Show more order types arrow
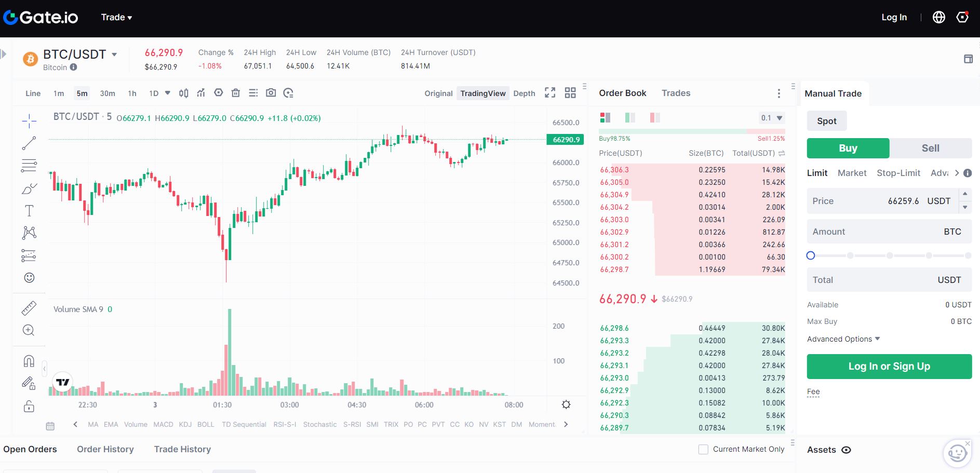 point(957,173)
